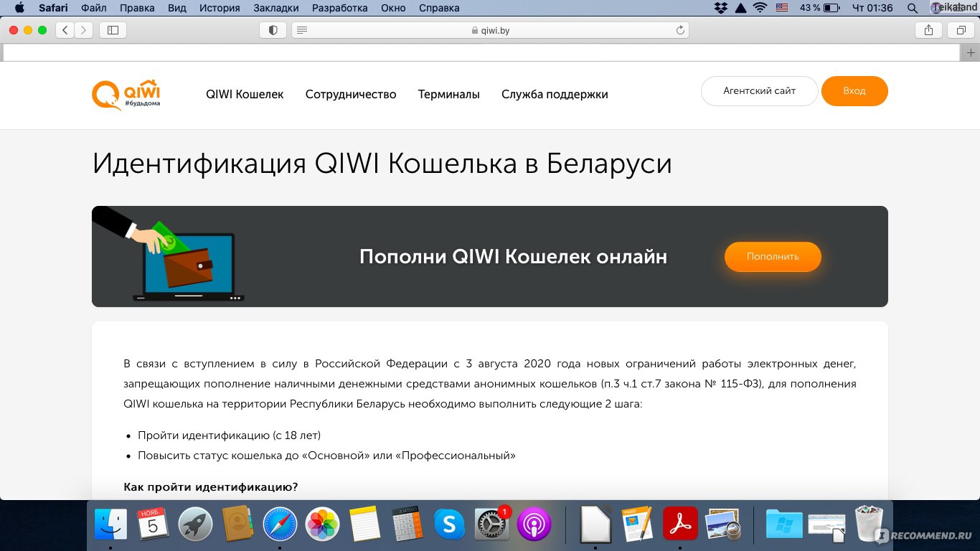Open the Закладки menu
The width and height of the screenshot is (980, 551).
276,8
